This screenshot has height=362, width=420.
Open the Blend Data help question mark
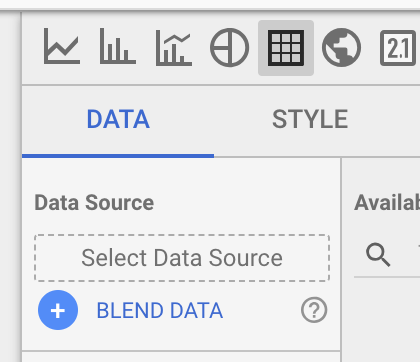coord(314,310)
